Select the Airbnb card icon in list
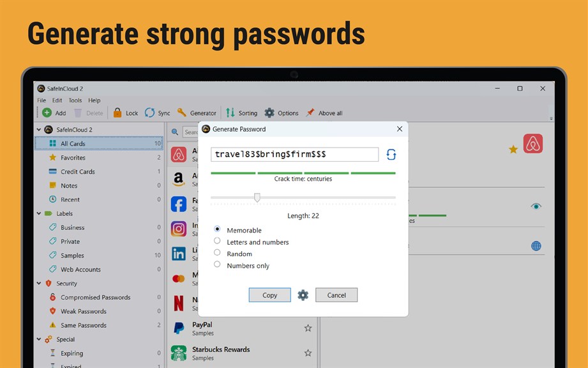Image resolution: width=588 pixels, height=368 pixels. click(179, 155)
